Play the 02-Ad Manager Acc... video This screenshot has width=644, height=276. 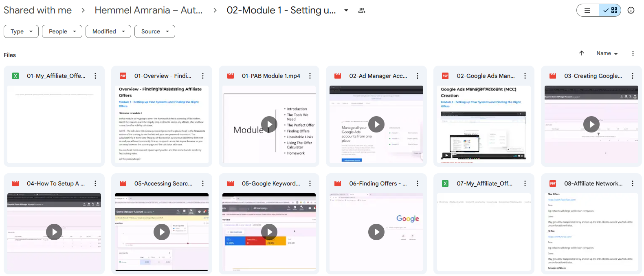[x=376, y=124]
